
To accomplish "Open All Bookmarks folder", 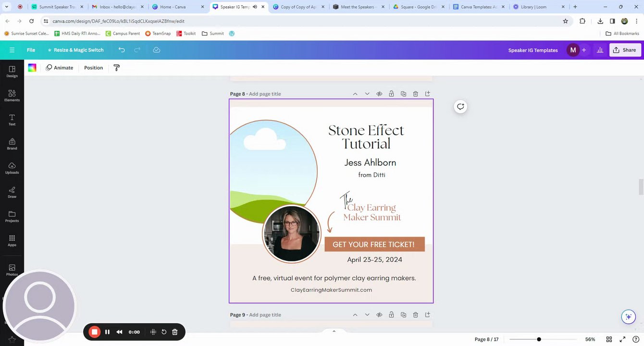I will (x=622, y=34).
